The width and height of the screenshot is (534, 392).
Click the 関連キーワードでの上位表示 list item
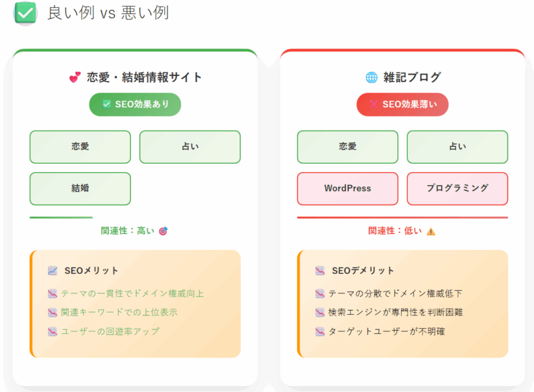point(119,313)
